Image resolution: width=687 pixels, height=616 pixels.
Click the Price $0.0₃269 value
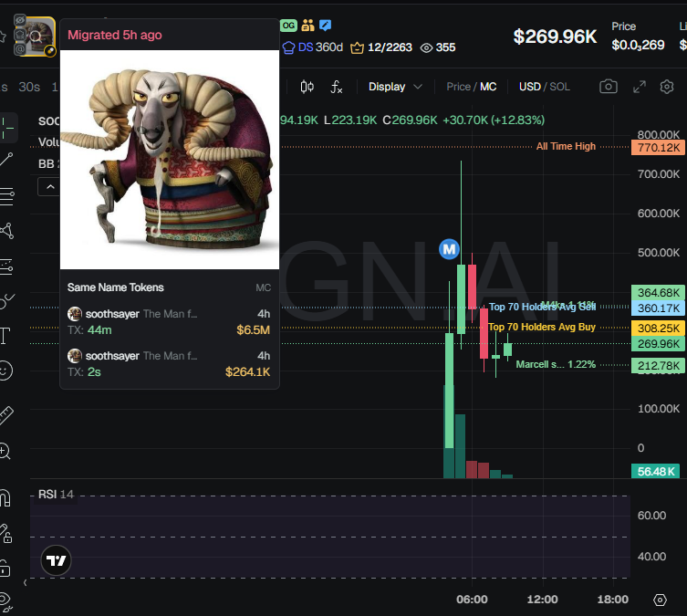click(x=638, y=45)
